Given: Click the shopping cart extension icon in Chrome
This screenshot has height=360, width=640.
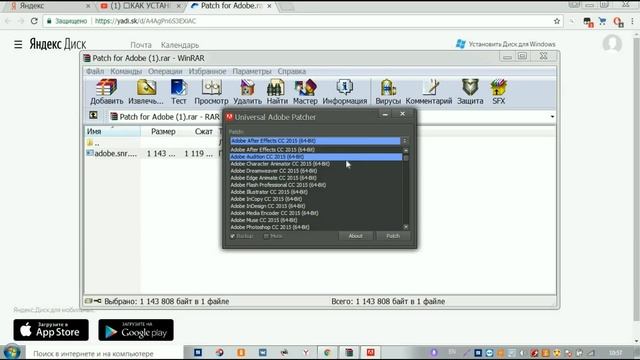Looking at the screenshot, I should click(602, 21).
